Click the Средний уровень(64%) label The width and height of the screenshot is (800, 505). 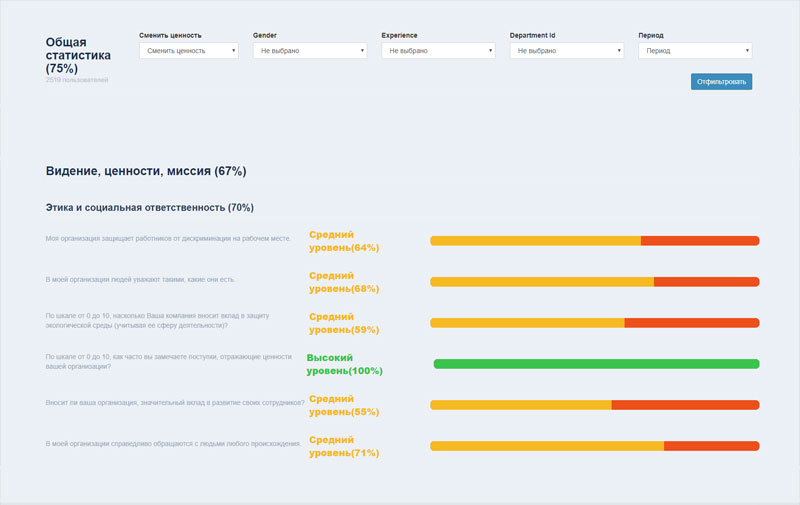(x=343, y=241)
